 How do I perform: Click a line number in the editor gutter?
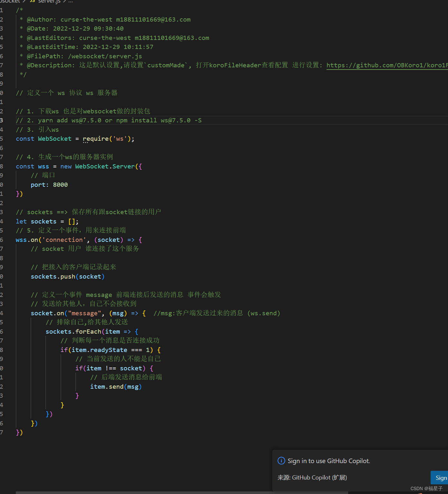[2, 138]
